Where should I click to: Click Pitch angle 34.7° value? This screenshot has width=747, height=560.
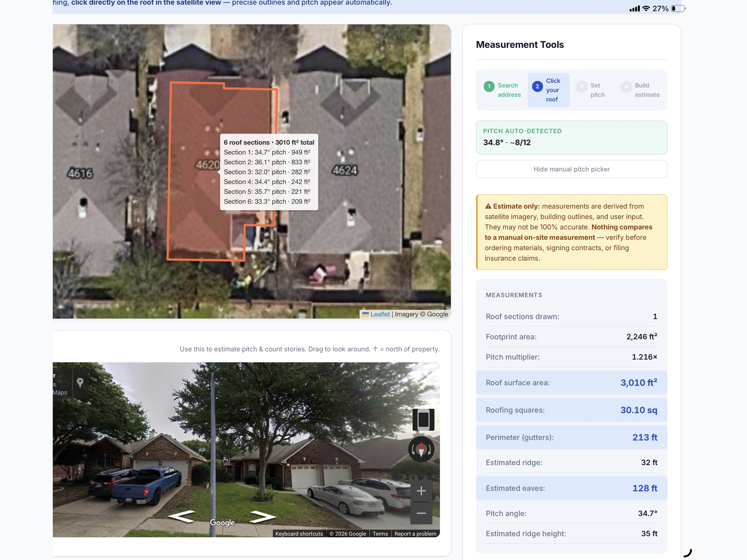pyautogui.click(x=647, y=513)
